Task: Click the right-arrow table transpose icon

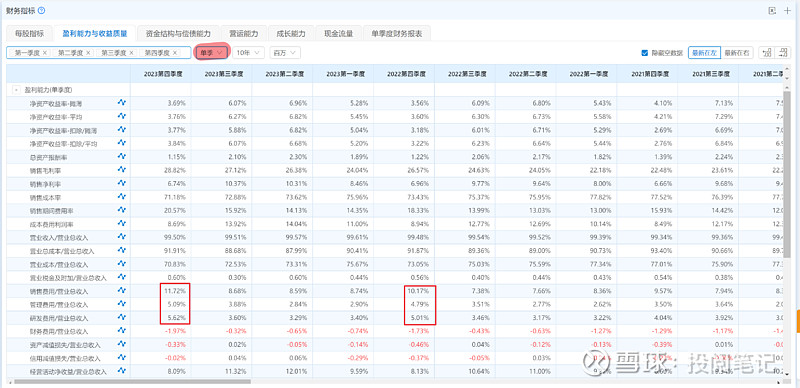Action: tap(783, 53)
